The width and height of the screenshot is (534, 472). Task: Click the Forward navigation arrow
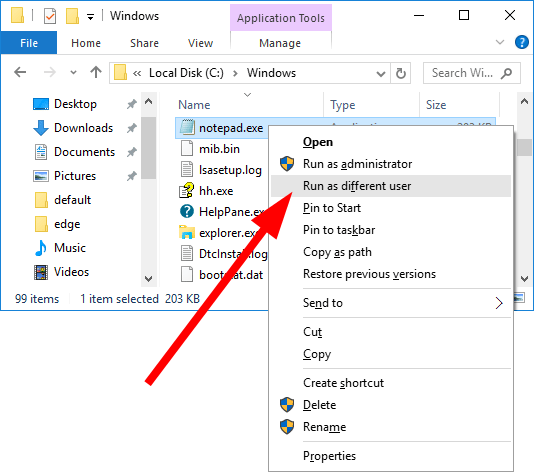point(50,72)
